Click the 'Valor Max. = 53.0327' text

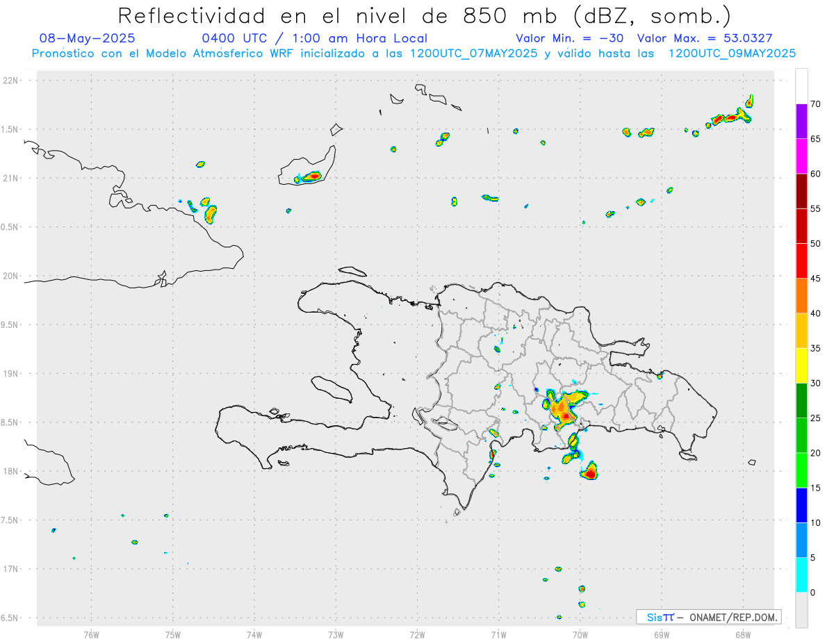pos(704,38)
